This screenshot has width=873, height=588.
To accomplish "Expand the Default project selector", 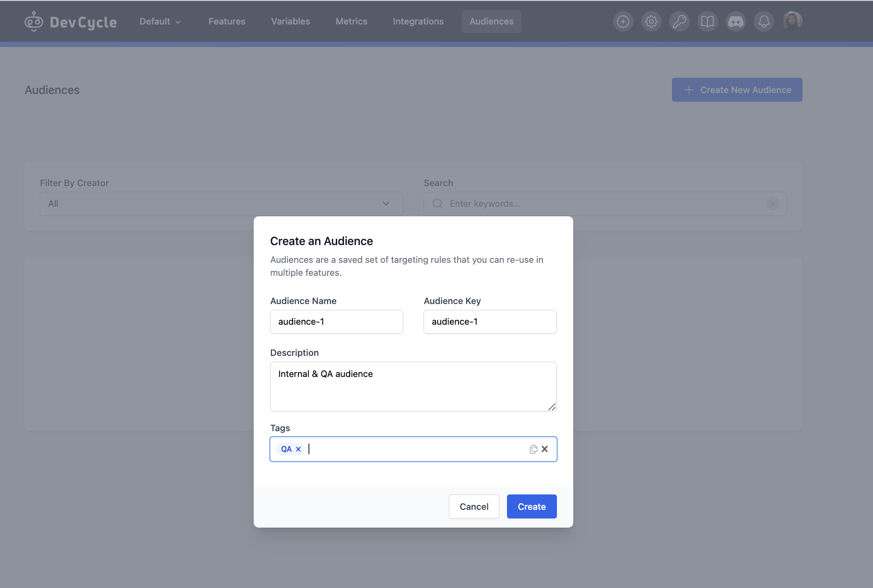I will 160,21.
